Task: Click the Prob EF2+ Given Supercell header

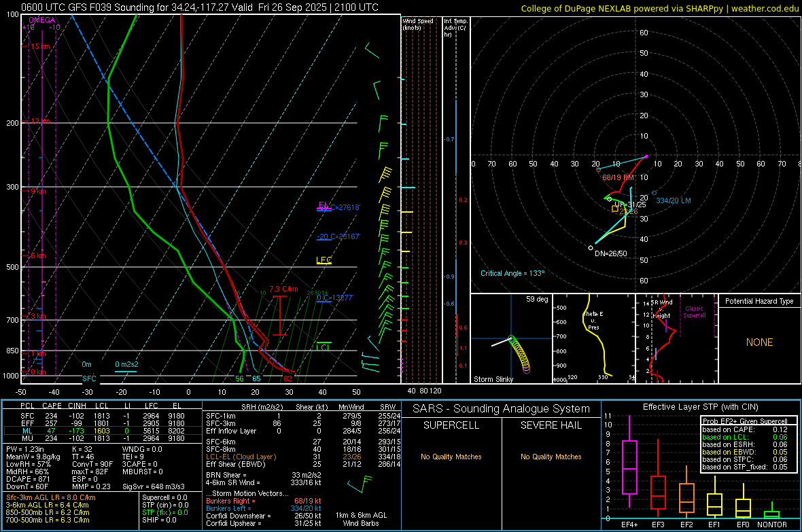Action: (745, 421)
